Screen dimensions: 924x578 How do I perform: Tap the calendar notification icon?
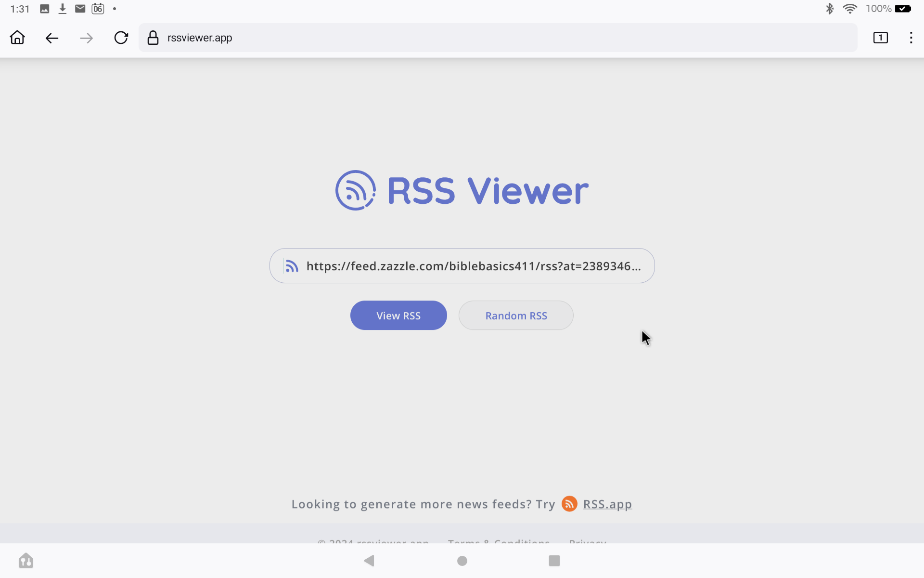98,9
